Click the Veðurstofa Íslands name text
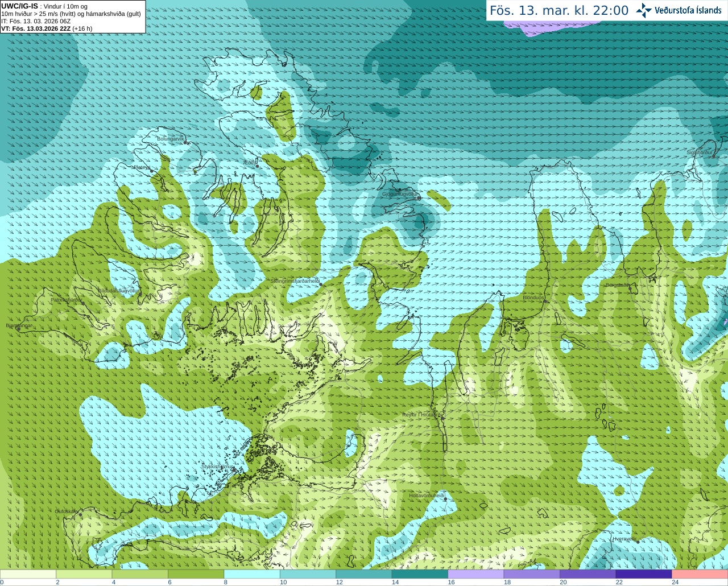The width and height of the screenshot is (728, 586). tap(688, 10)
